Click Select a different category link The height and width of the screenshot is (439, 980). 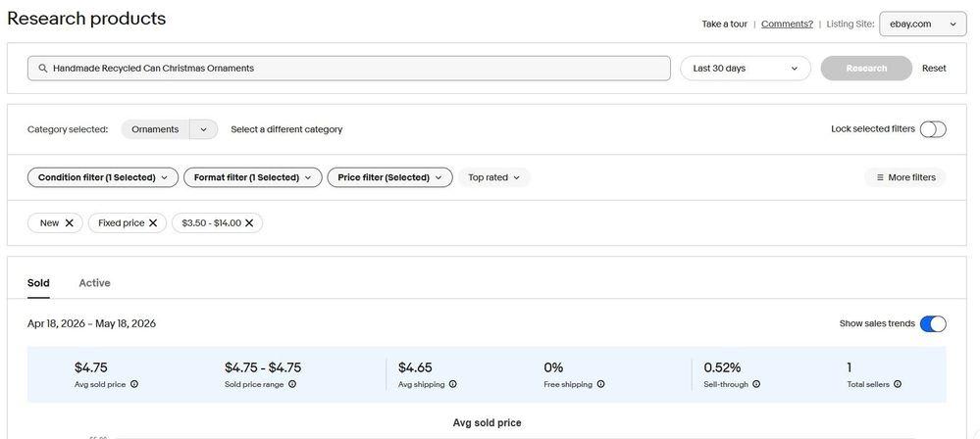click(286, 129)
